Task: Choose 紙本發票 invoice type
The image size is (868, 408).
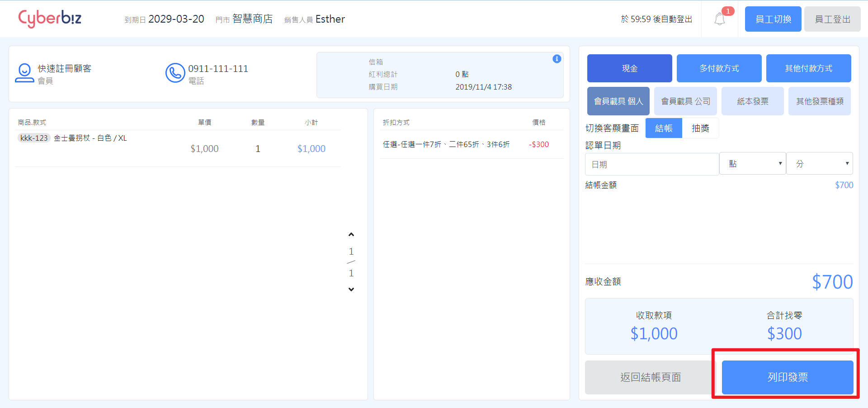Action: (x=753, y=101)
